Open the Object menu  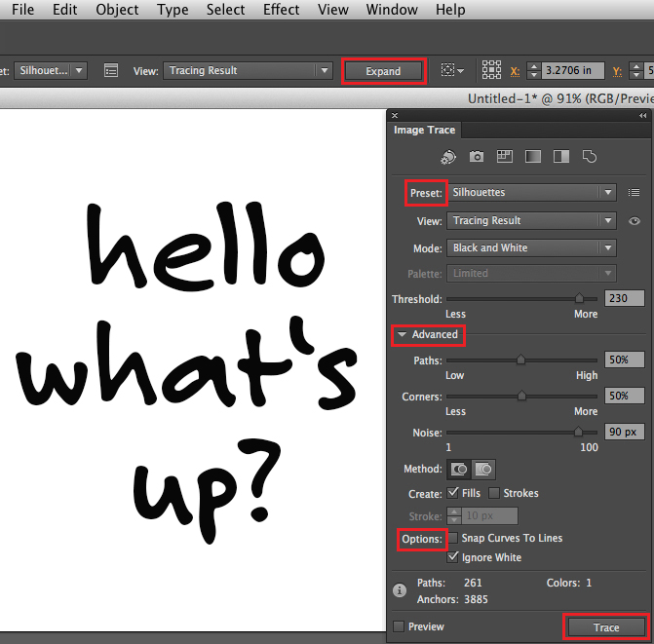117,10
